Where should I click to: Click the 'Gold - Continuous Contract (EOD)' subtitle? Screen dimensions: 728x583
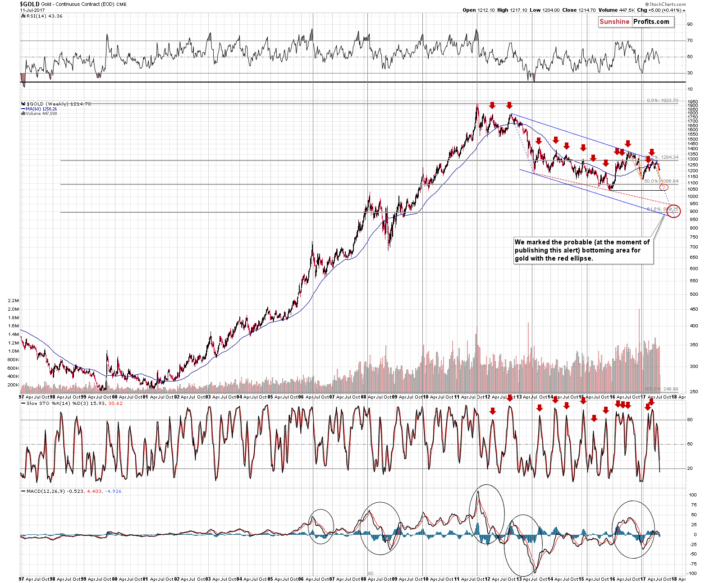click(x=78, y=5)
